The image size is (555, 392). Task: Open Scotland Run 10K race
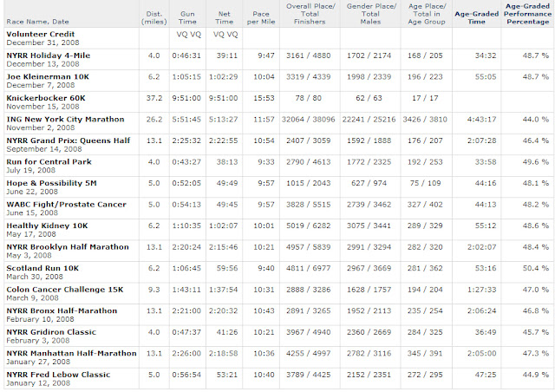click(x=42, y=268)
